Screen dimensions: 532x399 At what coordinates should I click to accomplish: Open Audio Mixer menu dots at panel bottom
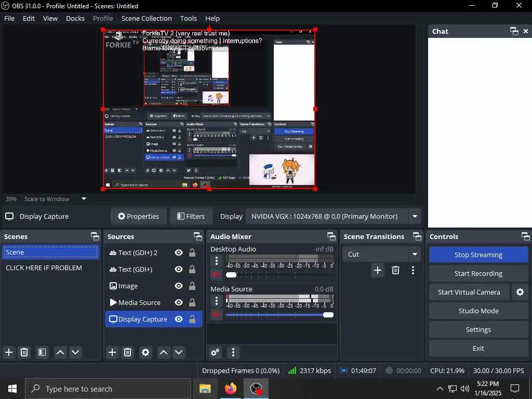click(x=233, y=353)
